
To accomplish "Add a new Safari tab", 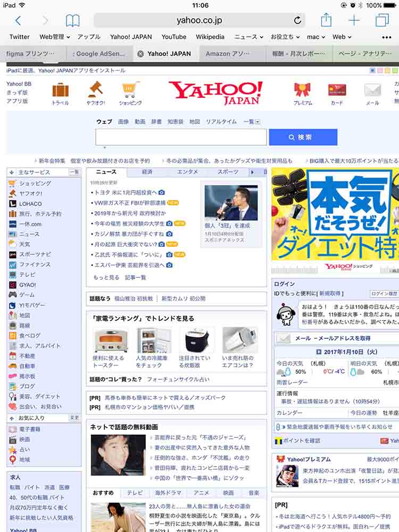I will tap(354, 20).
